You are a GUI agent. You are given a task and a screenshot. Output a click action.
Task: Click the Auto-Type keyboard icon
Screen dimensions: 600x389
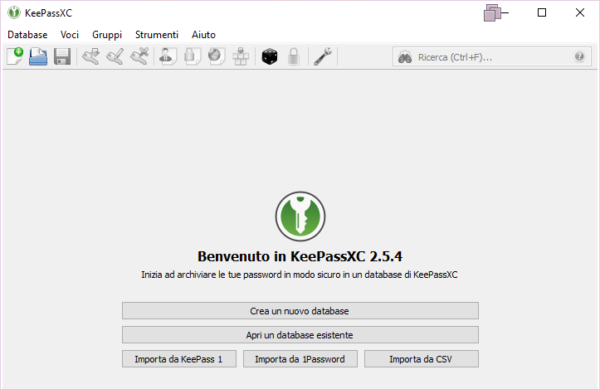tap(241, 57)
